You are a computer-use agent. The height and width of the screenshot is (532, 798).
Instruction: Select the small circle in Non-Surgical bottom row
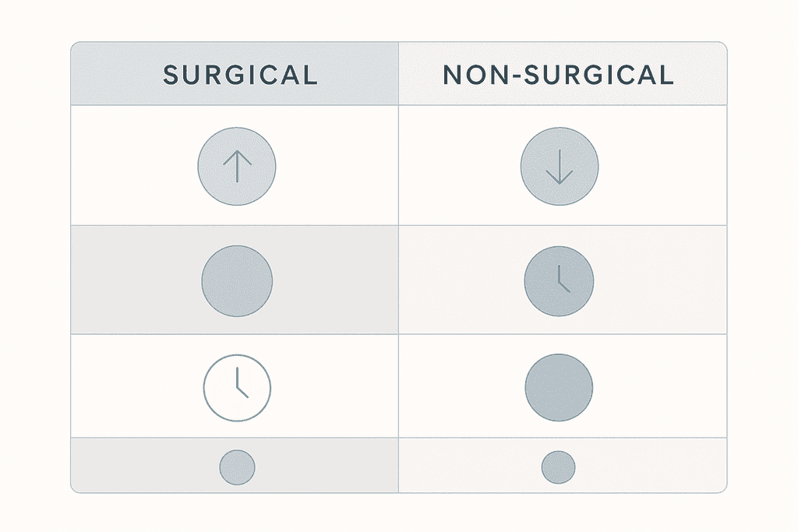[559, 467]
